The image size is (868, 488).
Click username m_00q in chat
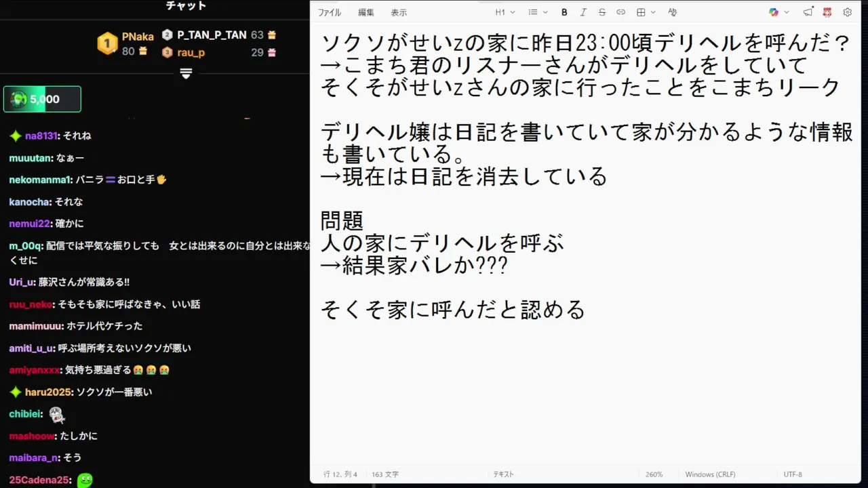(26, 245)
